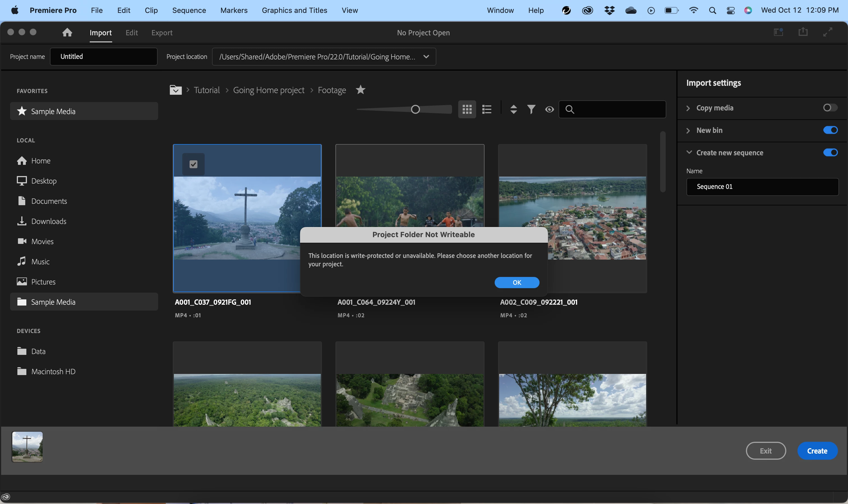Click the Home icon in header bar
The image size is (848, 504).
click(x=67, y=33)
